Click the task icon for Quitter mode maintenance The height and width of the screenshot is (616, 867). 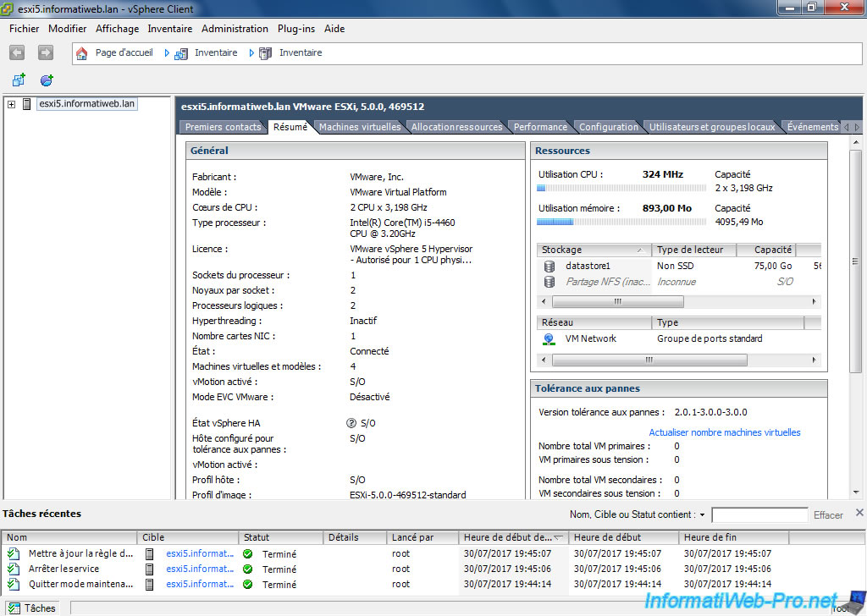click(x=14, y=584)
